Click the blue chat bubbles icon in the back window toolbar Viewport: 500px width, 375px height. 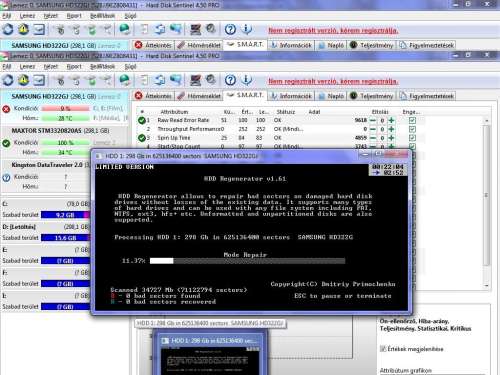point(175,29)
